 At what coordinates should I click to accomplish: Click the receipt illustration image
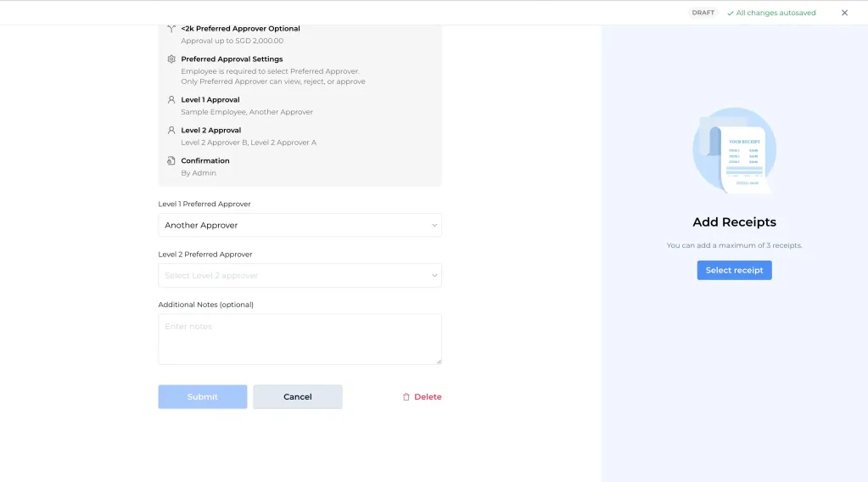pos(735,151)
